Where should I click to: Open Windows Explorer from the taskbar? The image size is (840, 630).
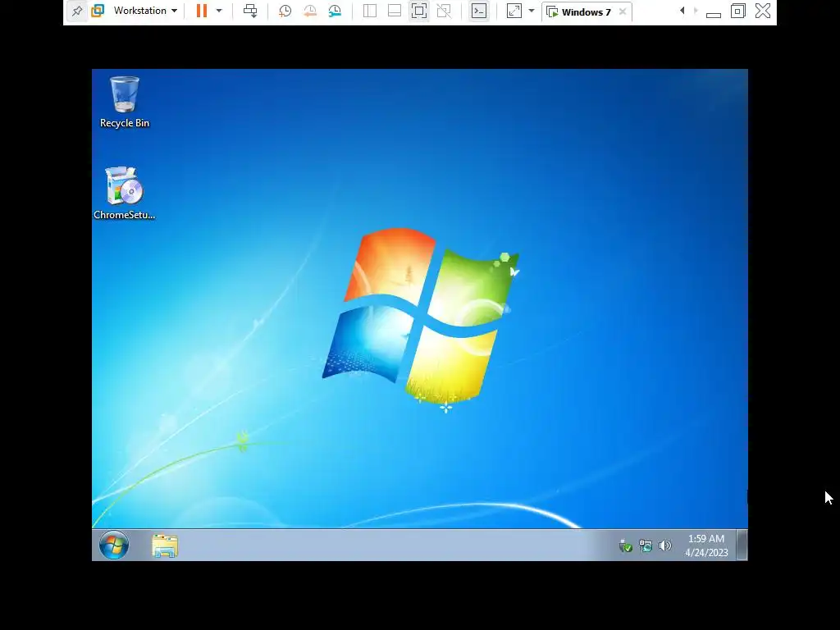coord(165,546)
